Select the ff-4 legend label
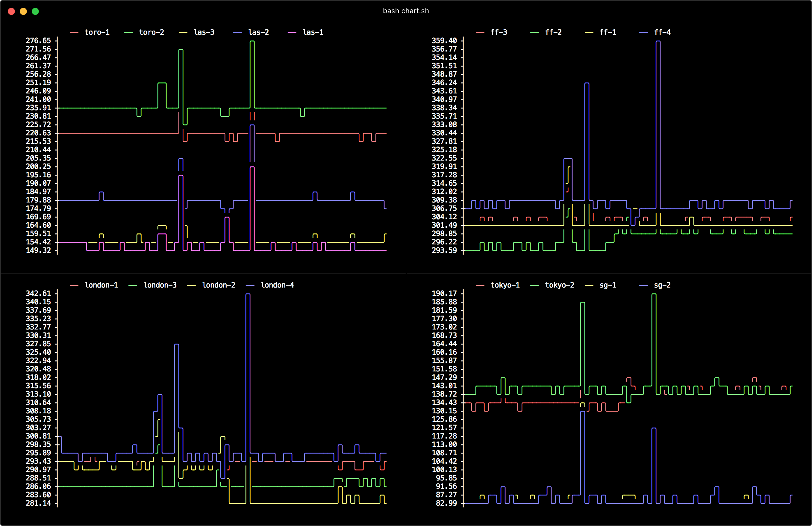 tap(662, 32)
